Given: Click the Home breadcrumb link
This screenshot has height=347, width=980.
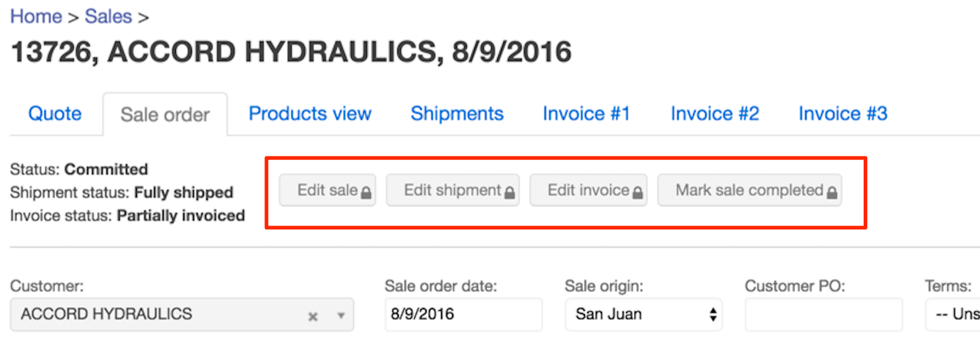Looking at the screenshot, I should coord(36,17).
